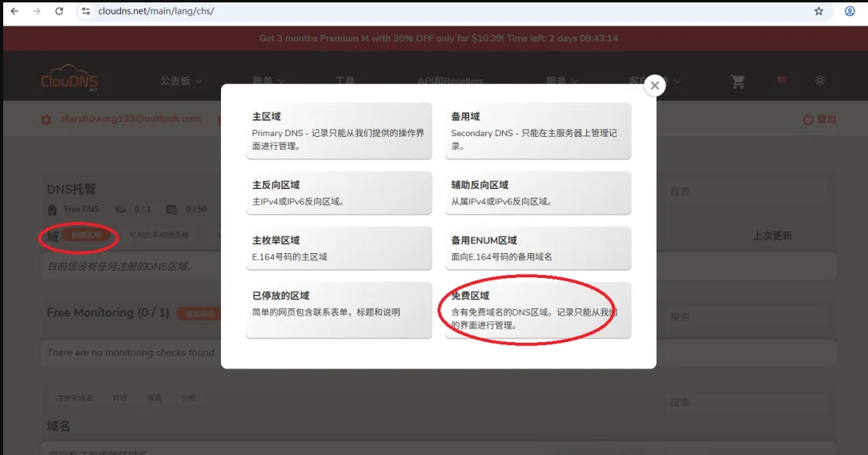Click the 上次更新 column header
The image size is (868, 455).
point(772,236)
